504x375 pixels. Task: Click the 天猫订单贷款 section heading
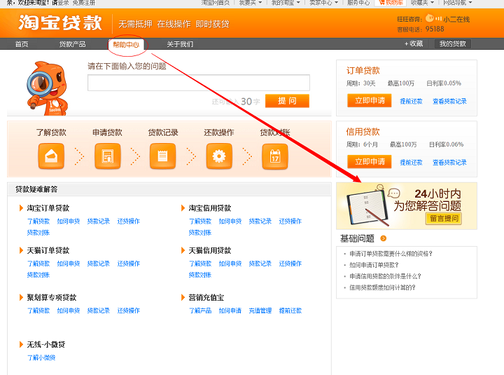pyautogui.click(x=48, y=250)
